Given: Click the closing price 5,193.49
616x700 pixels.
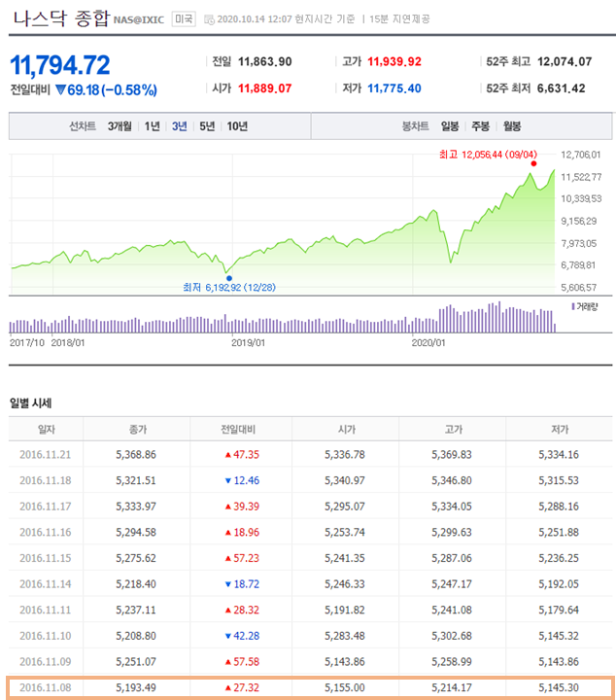Looking at the screenshot, I should tap(136, 687).
